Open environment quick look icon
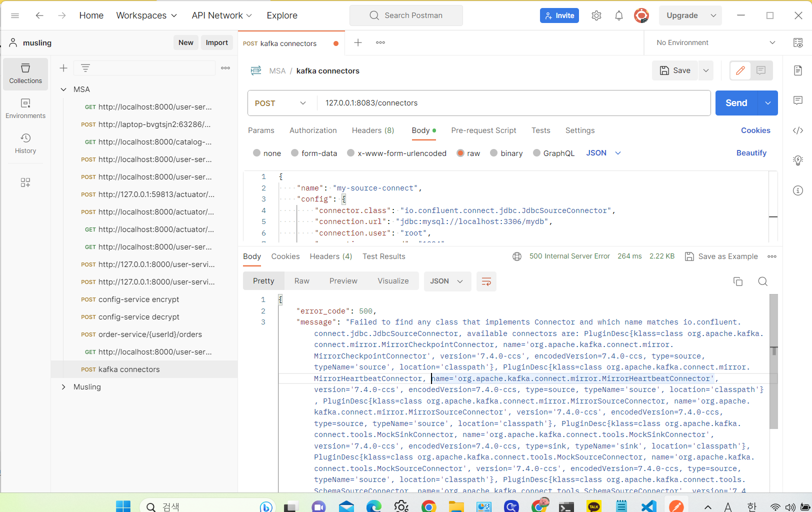The height and width of the screenshot is (512, 812). (x=798, y=42)
